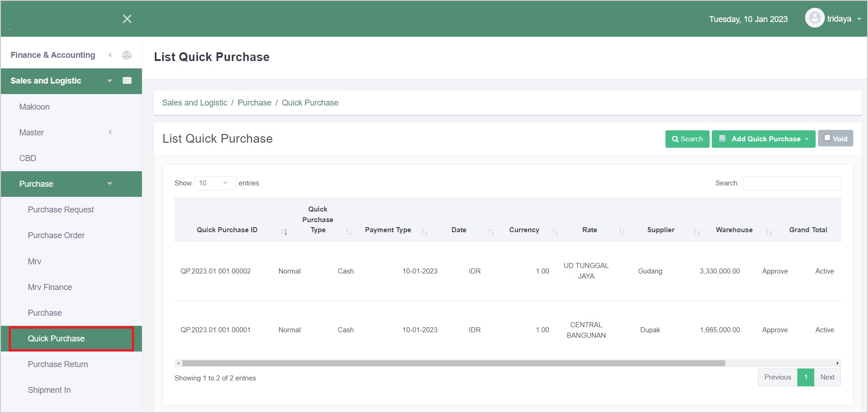Viewport: 868px width, 413px height.
Task: Toggle the Void checkbox
Action: tap(827, 138)
